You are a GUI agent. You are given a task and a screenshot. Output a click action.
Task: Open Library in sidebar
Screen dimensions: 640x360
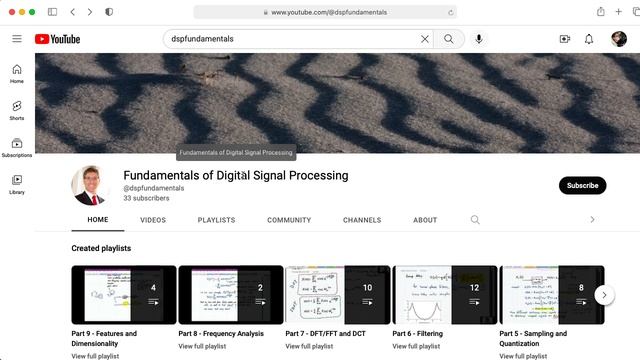click(17, 184)
